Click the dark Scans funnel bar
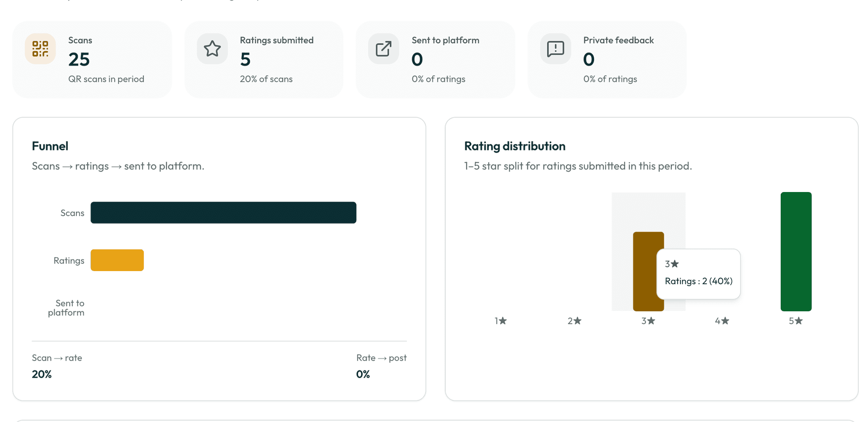Screen dimensions: 868x422 point(223,212)
